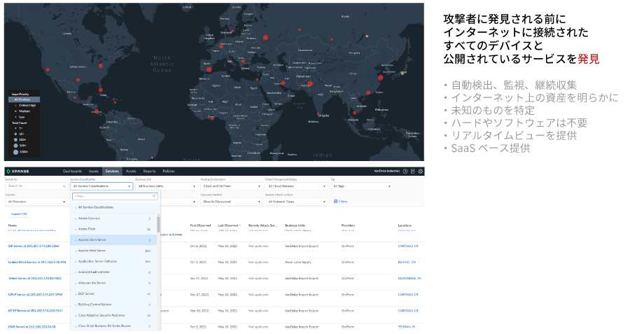
Task: Click the '& 8 more' link
Action: coord(176,235)
